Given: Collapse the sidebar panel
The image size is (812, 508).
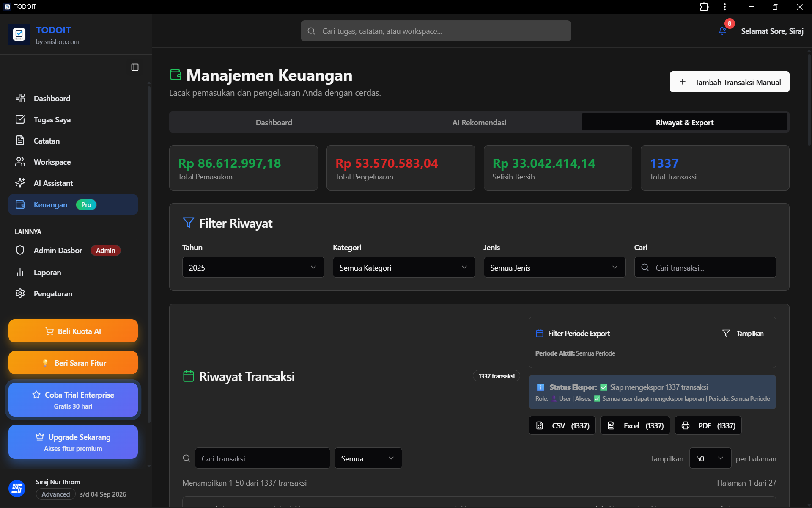Looking at the screenshot, I should (x=134, y=67).
